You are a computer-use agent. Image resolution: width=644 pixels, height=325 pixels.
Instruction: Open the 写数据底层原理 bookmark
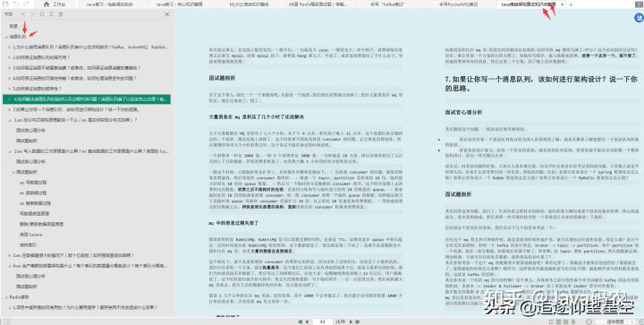tap(35, 214)
